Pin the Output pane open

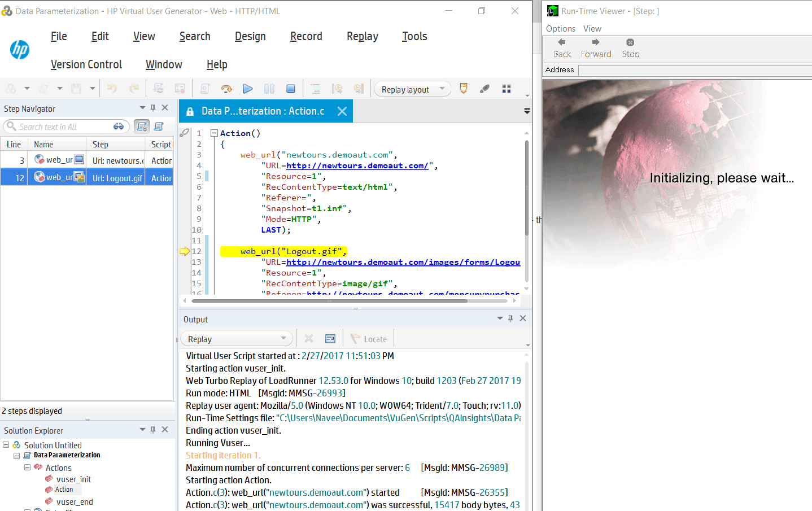510,318
